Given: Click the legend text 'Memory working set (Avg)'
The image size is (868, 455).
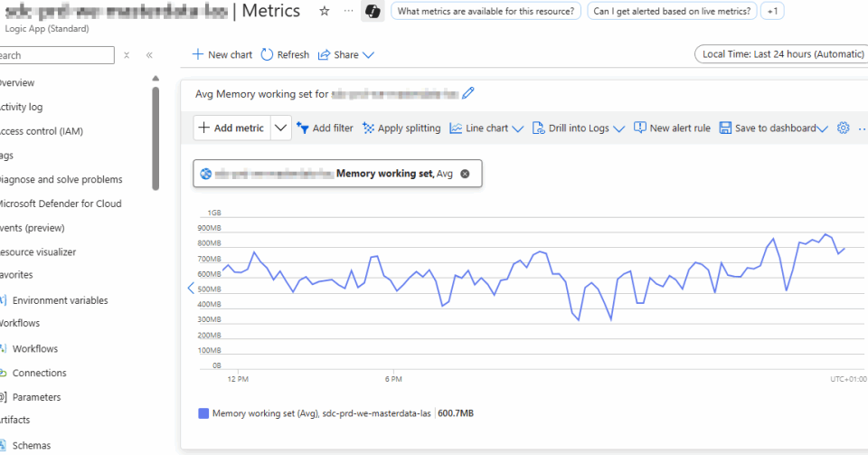Looking at the screenshot, I should (266, 413).
